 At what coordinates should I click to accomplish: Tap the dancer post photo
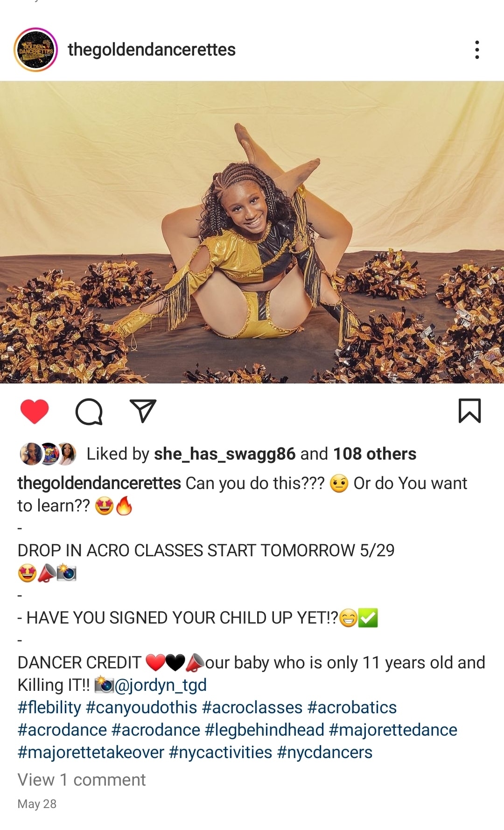tap(252, 232)
